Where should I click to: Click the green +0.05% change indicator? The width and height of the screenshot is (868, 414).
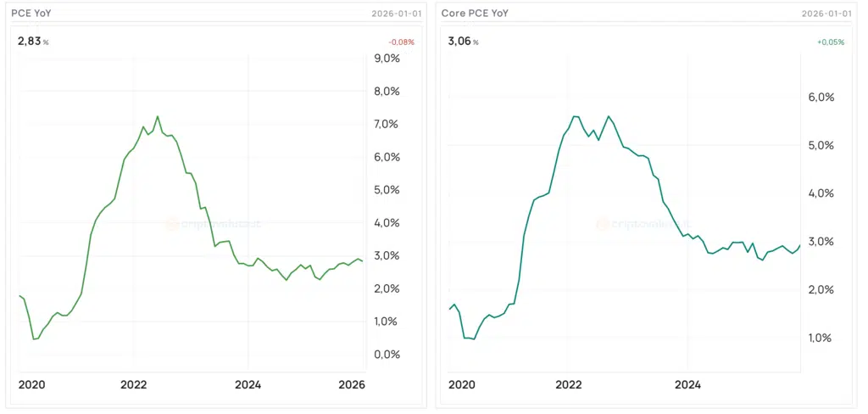pyautogui.click(x=830, y=42)
